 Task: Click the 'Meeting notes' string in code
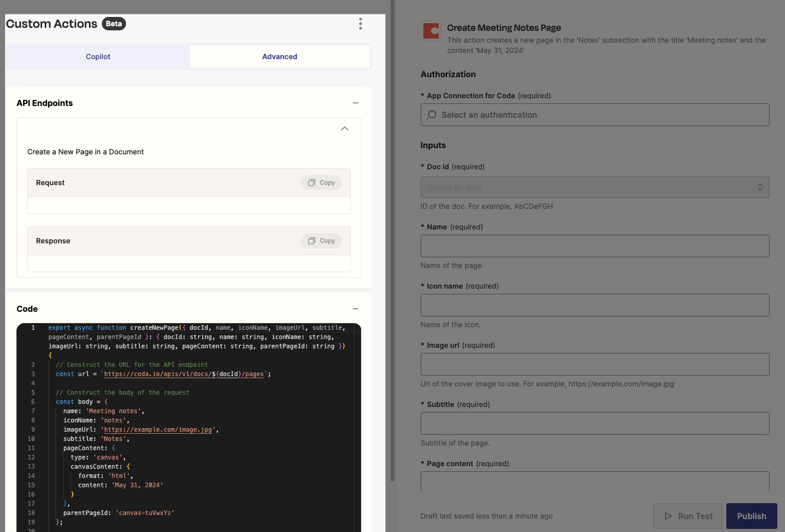click(x=113, y=411)
